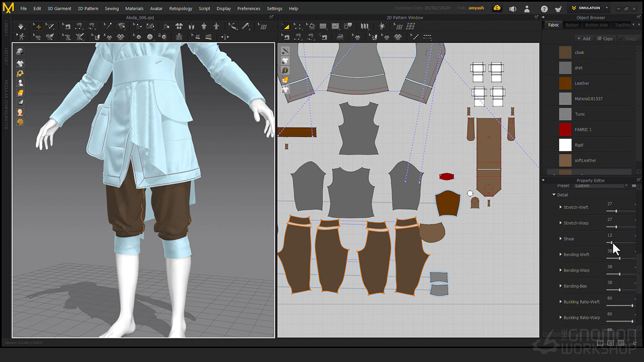Select the orange Select/Move tool
This screenshot has width=644, height=362.
tap(38, 26)
